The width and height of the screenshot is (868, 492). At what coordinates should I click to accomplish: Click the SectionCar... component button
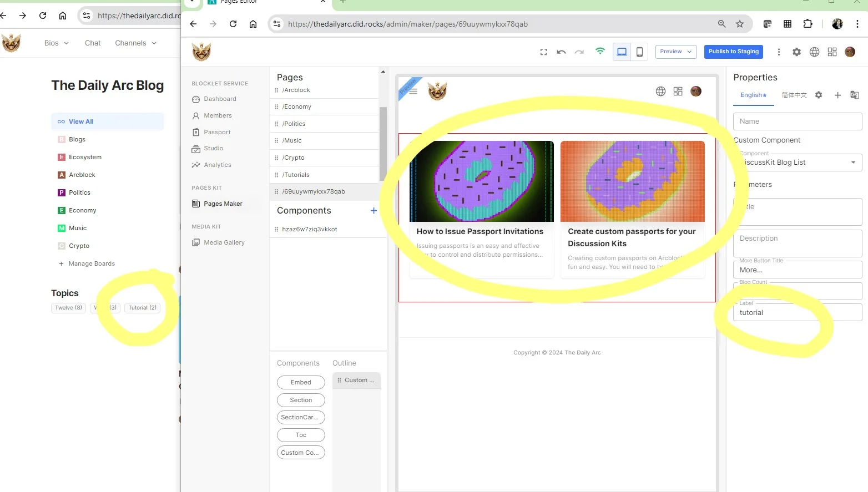click(301, 418)
